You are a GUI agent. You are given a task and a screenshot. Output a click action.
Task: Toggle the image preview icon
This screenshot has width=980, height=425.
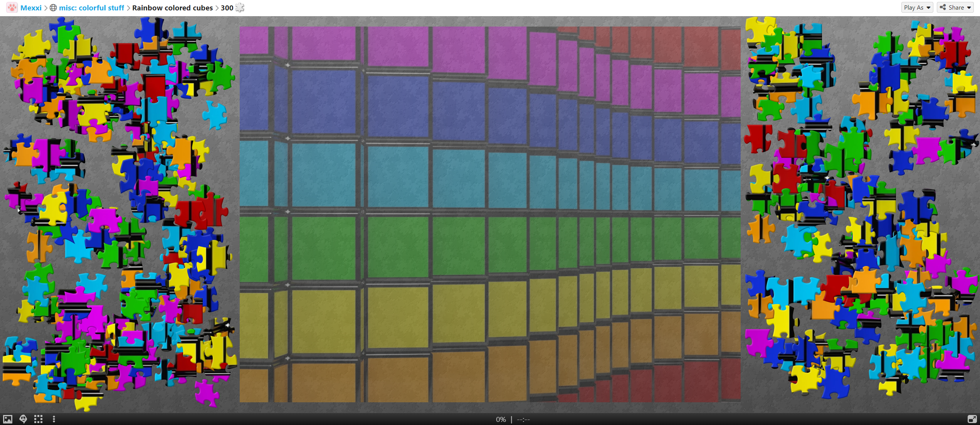(8, 419)
